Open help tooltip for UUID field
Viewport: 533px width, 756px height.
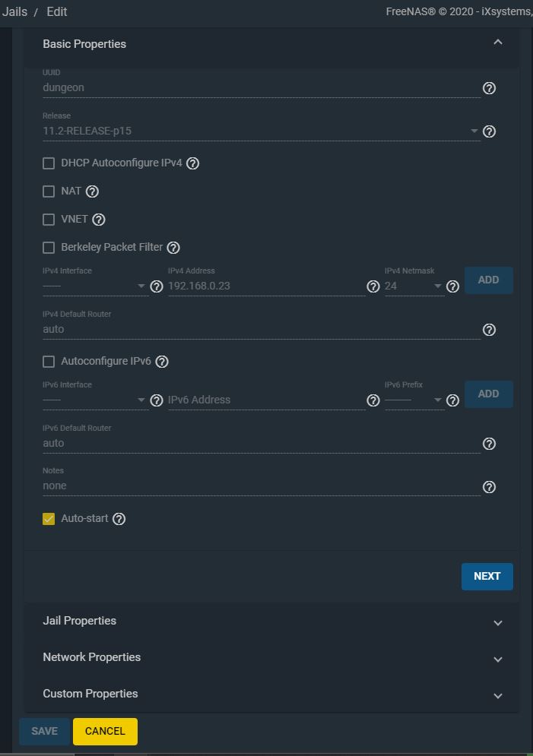489,88
